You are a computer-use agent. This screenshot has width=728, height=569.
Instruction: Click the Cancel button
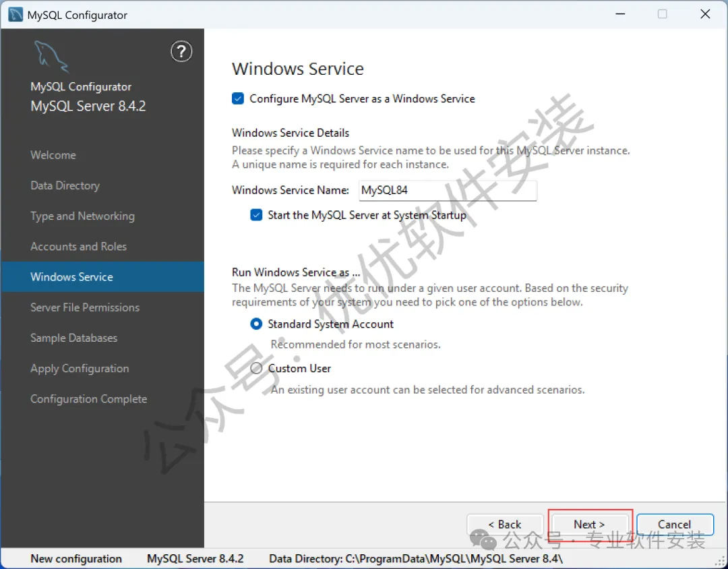click(x=675, y=525)
